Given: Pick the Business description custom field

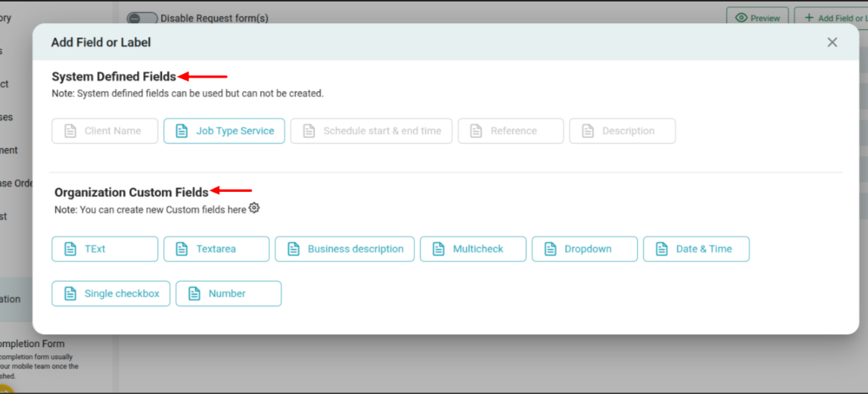Looking at the screenshot, I should pyautogui.click(x=345, y=249).
